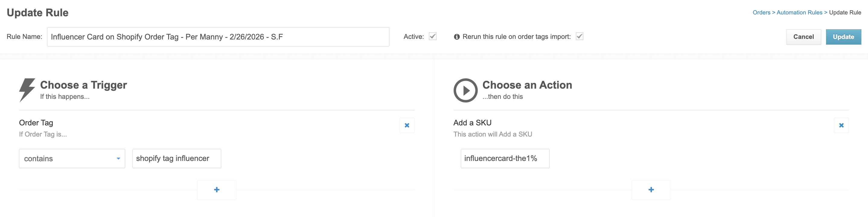This screenshot has width=868, height=217.
Task: Remove the Add a SKU action with X
Action: tap(841, 125)
